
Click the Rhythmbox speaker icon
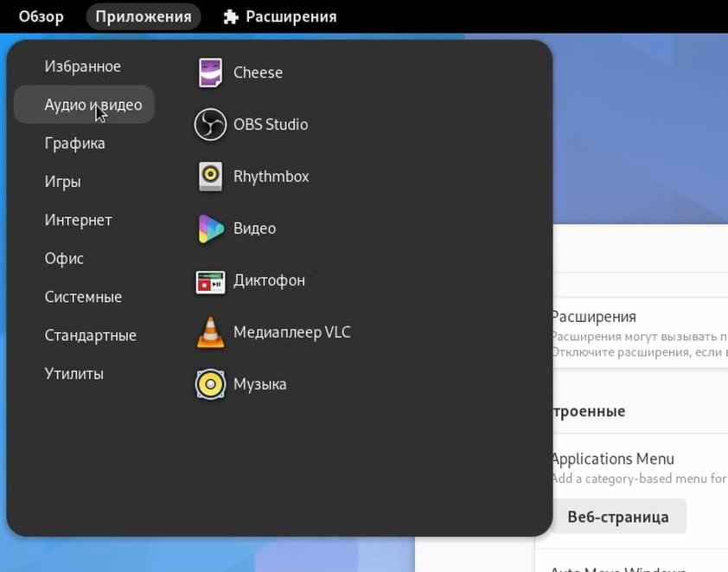click(210, 177)
